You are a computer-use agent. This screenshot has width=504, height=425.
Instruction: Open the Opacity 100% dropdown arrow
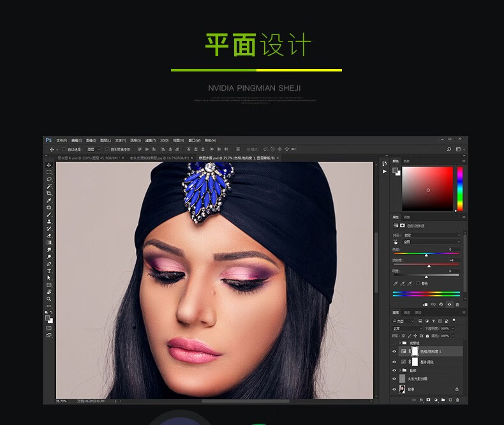point(453,328)
